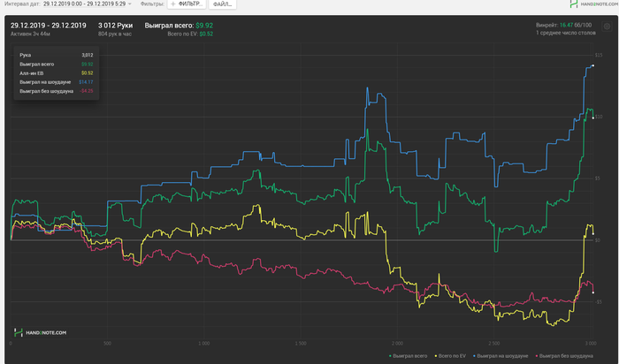This screenshot has height=364, width=619.
Task: Toggle the Выиграл на шоудауне legend series
Action: (501, 356)
